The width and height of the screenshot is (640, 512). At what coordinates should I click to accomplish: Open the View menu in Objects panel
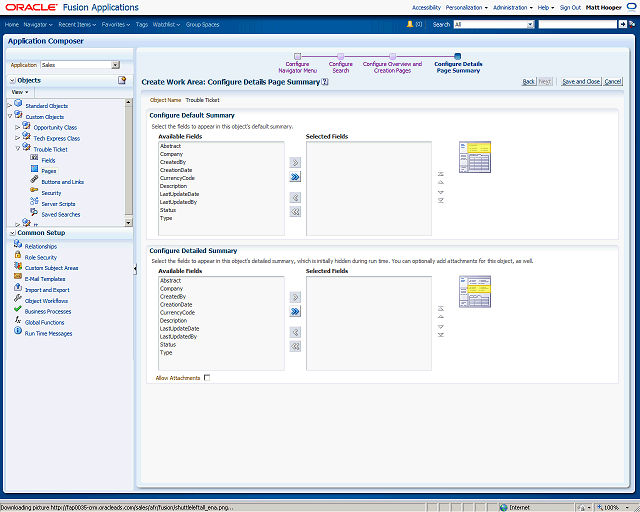click(20, 92)
